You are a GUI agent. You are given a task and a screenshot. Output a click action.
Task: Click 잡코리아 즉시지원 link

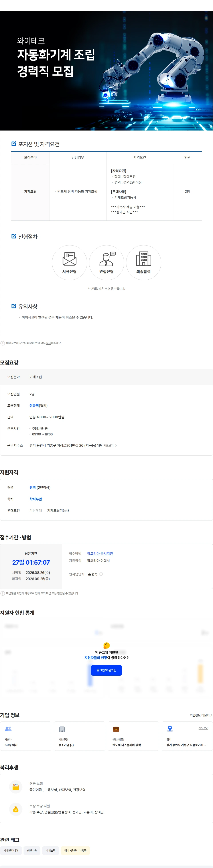click(100, 553)
